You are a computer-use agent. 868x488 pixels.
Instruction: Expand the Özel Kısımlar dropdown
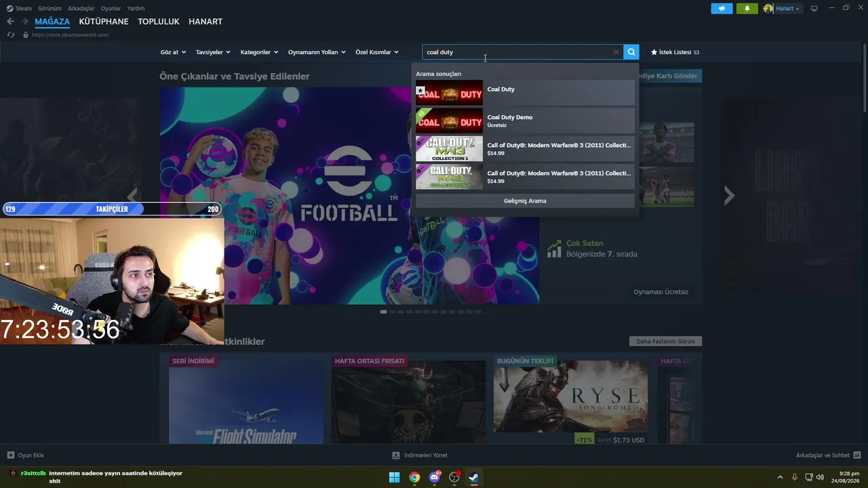pyautogui.click(x=377, y=52)
